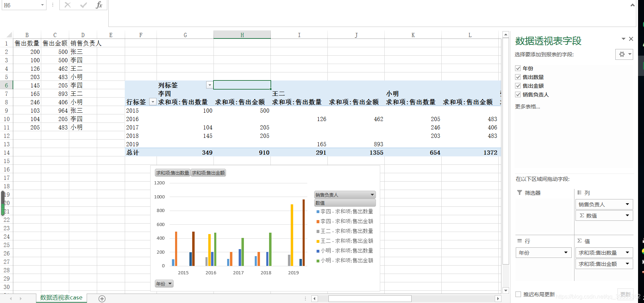Select the 王二 pivot column label
Screen dimensions: 644x303
coord(278,93)
